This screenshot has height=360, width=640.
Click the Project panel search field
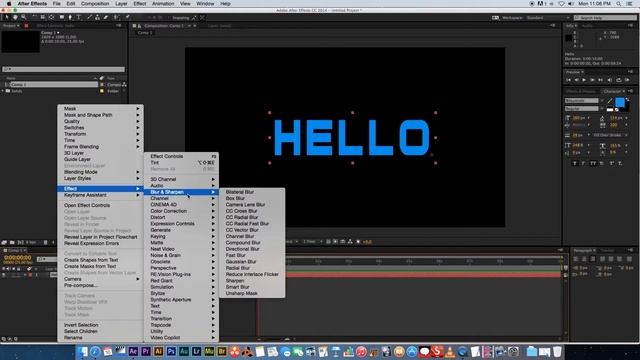tap(64, 69)
